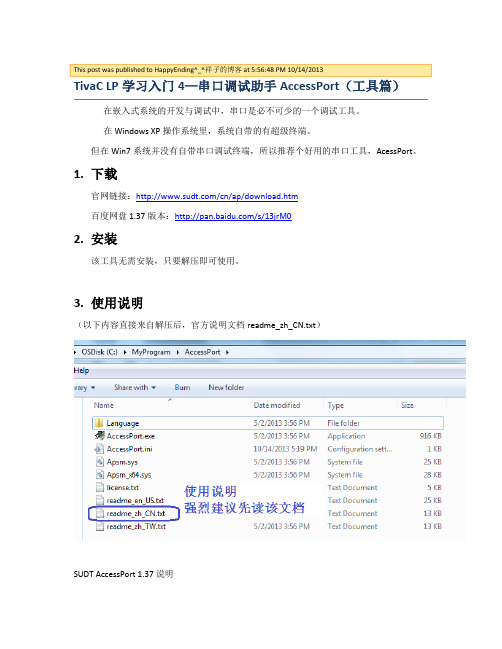Open the pan.baidu.com 1.37 version link
This screenshot has height=649, width=502.
click(233, 216)
